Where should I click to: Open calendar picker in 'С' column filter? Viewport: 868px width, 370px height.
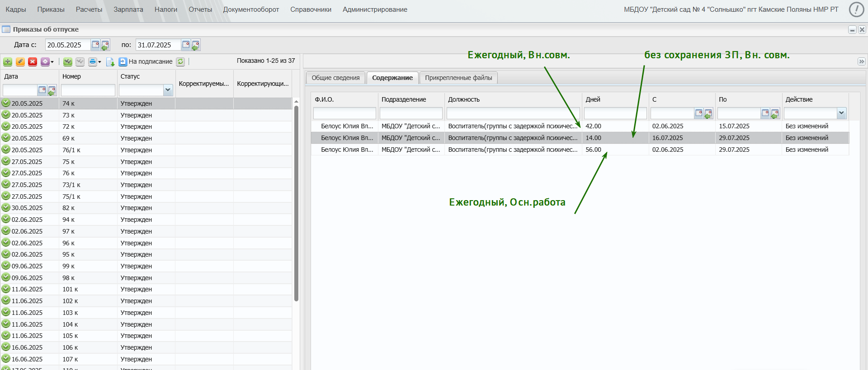(698, 113)
